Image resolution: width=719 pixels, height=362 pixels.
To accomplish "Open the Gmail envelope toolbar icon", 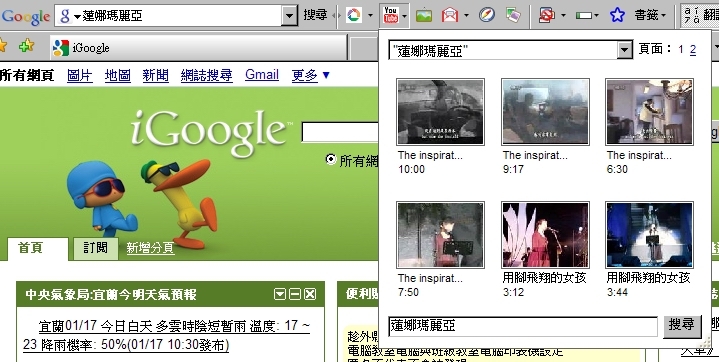I will pyautogui.click(x=450, y=16).
